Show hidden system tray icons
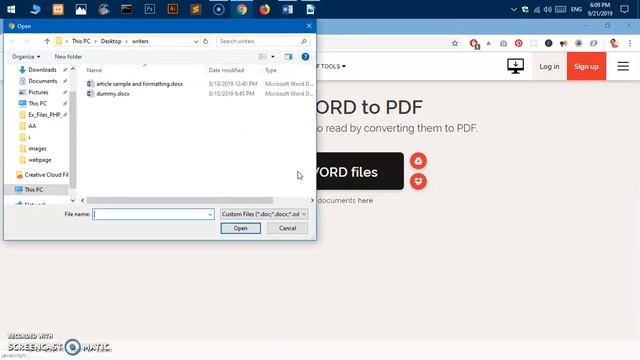Screen dimensions: 640x360 click(x=513, y=9)
